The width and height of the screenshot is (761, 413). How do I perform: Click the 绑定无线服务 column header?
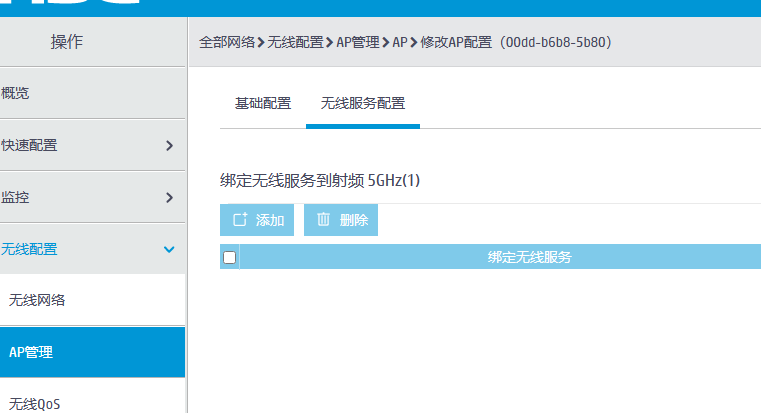tap(529, 257)
